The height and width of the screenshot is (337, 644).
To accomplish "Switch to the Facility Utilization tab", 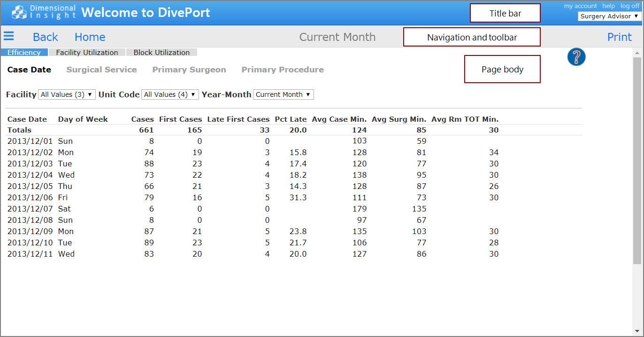I will tap(87, 52).
